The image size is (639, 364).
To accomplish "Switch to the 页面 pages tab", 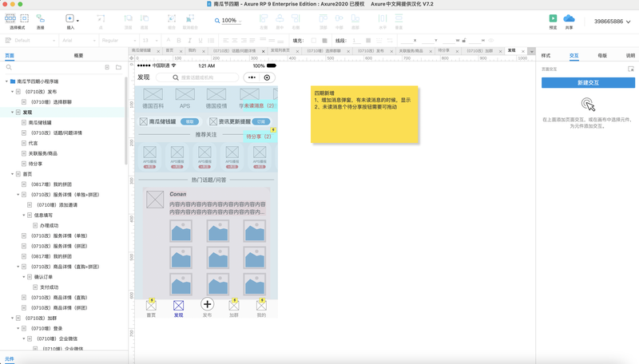I will tap(10, 55).
